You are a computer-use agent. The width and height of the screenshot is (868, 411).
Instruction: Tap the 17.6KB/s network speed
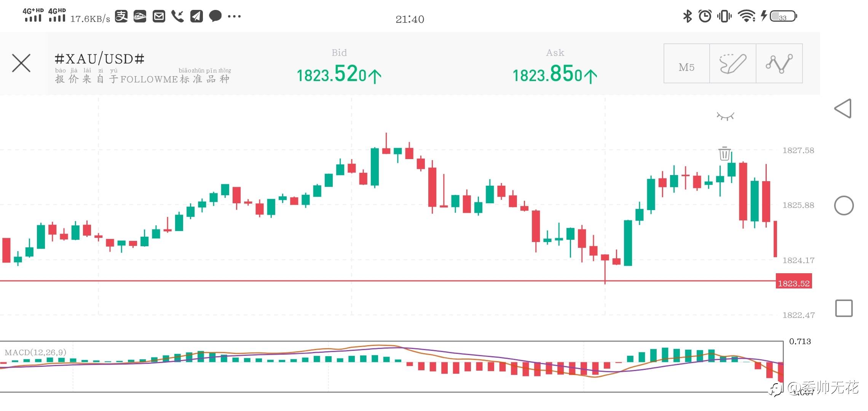pyautogui.click(x=90, y=19)
